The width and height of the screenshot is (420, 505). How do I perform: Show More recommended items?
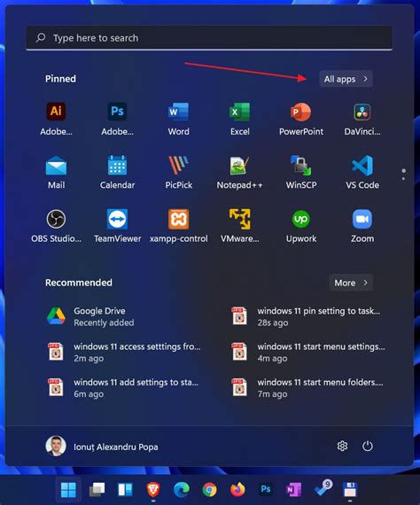[x=351, y=283]
